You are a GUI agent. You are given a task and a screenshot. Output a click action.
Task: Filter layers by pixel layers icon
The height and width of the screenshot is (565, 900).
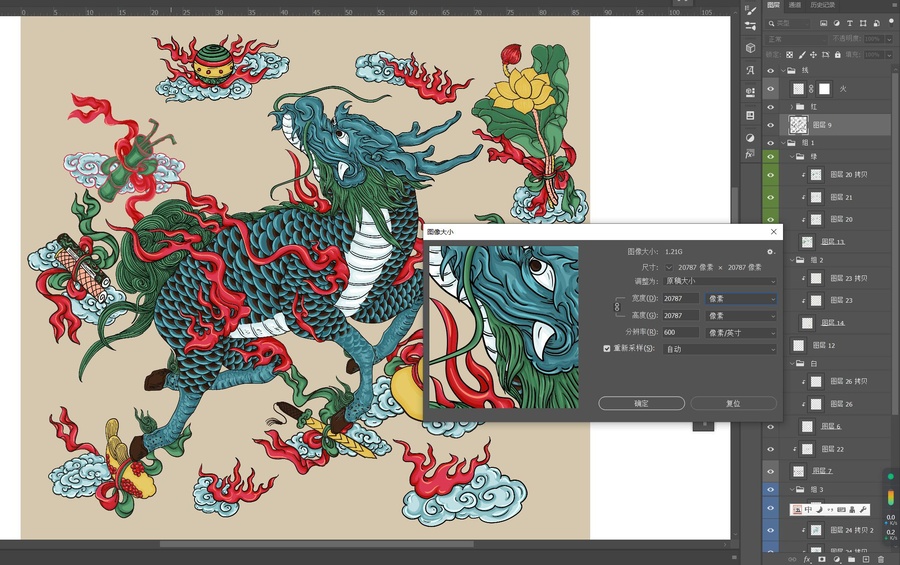pyautogui.click(x=824, y=24)
